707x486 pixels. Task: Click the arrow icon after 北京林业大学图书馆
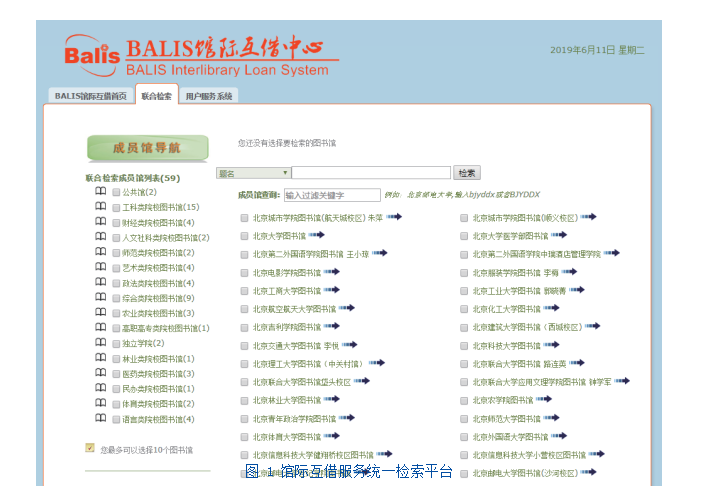[332, 399]
